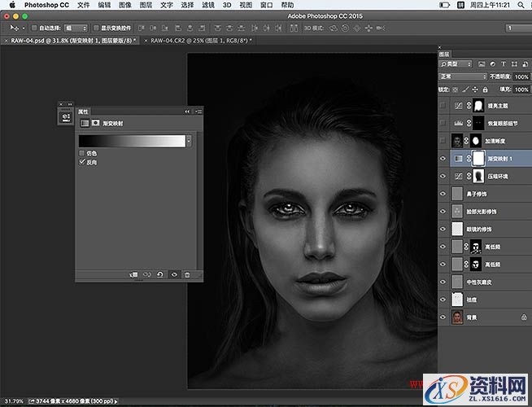
Task: Show the 提亮主题 layer
Action: click(x=443, y=106)
